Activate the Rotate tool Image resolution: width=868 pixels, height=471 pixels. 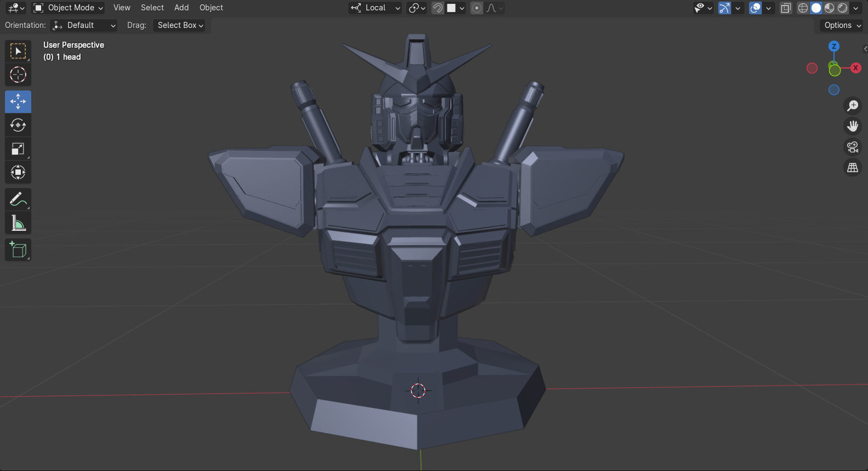(18, 125)
